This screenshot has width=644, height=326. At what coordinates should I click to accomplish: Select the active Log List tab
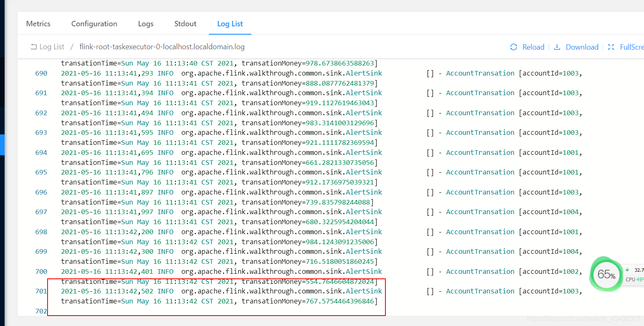pos(230,24)
